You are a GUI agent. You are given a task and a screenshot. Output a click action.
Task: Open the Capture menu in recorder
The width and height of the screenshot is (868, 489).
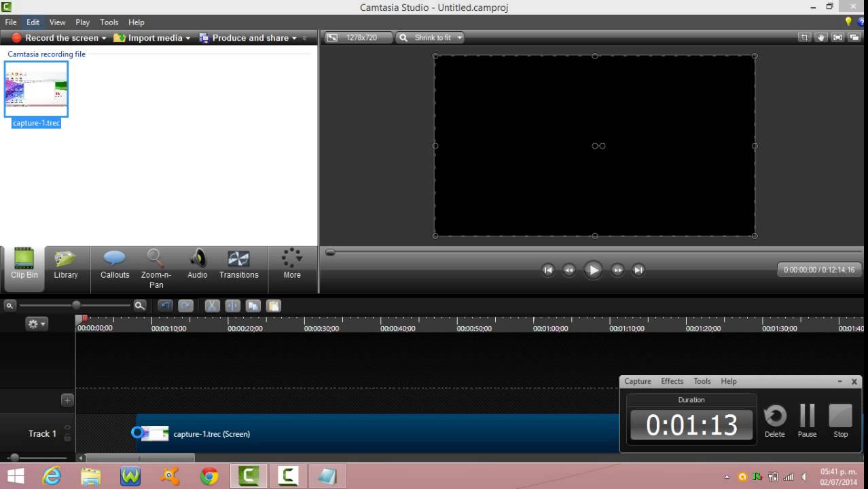[638, 381]
